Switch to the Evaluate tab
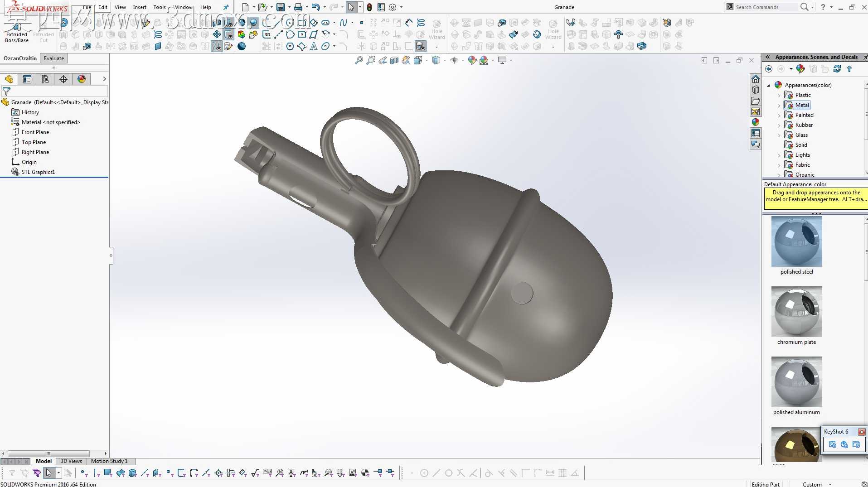Screen dimensions: 868x487 54,58
